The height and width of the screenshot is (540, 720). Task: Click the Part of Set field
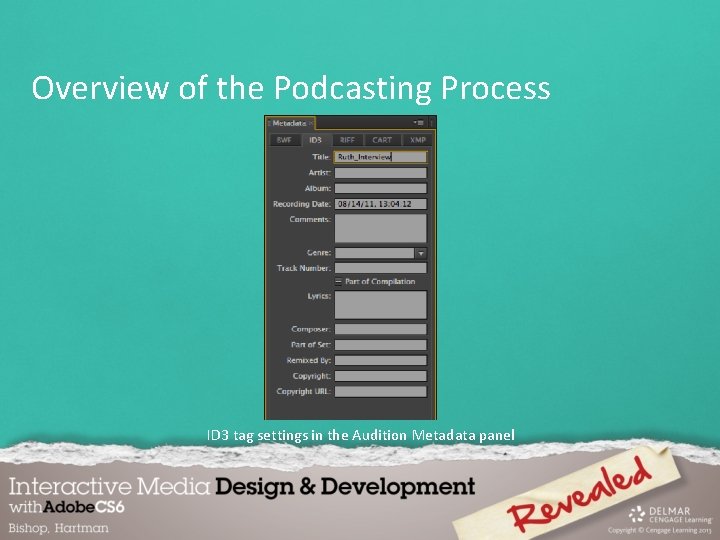coord(380,345)
